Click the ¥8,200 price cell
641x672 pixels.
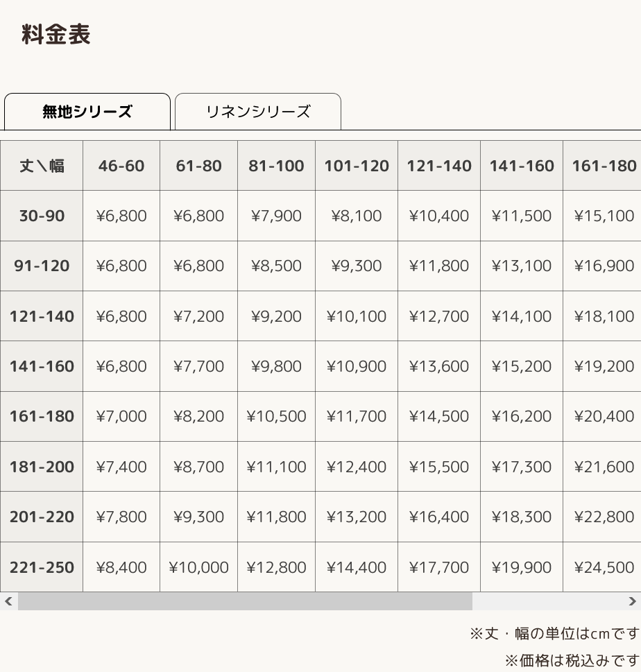click(x=199, y=416)
